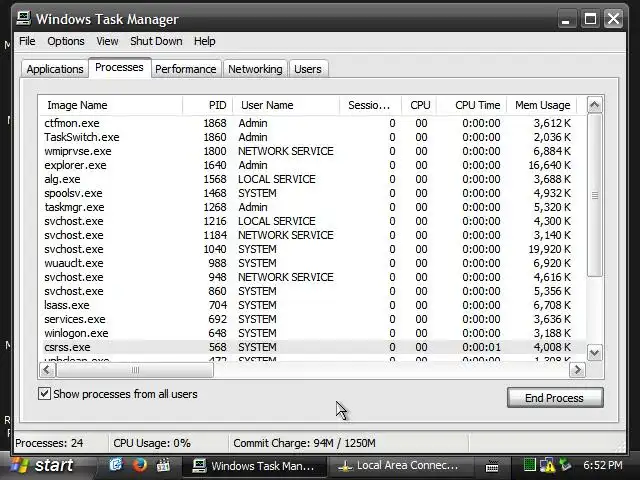This screenshot has height=480, width=640.
Task: Sort by Image Name column header
Action: coord(110,105)
